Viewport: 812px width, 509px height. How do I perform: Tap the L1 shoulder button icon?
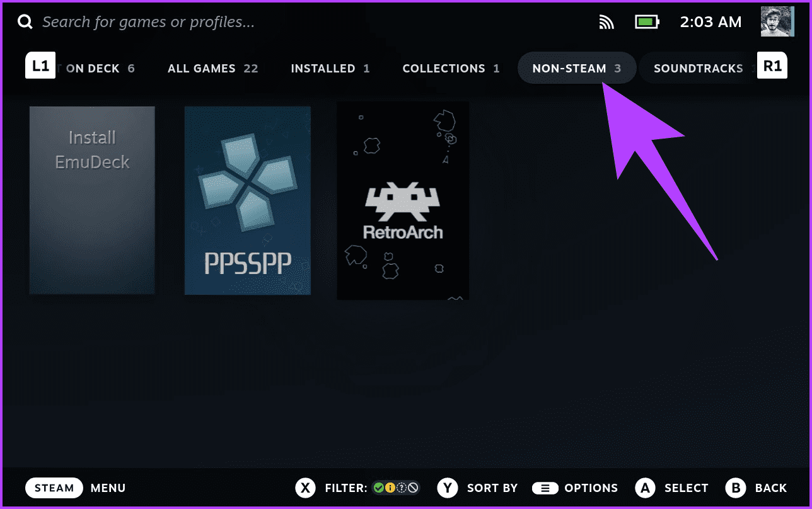(40, 66)
